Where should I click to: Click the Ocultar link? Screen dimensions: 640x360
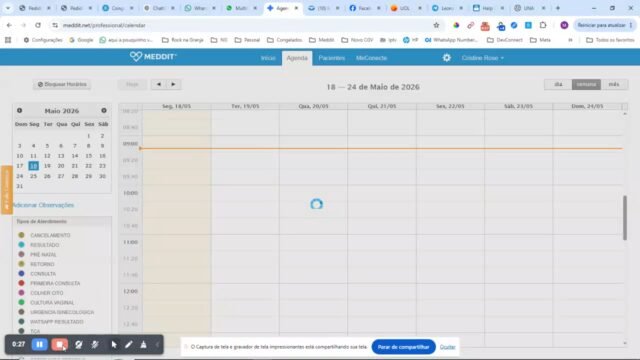pos(447,347)
